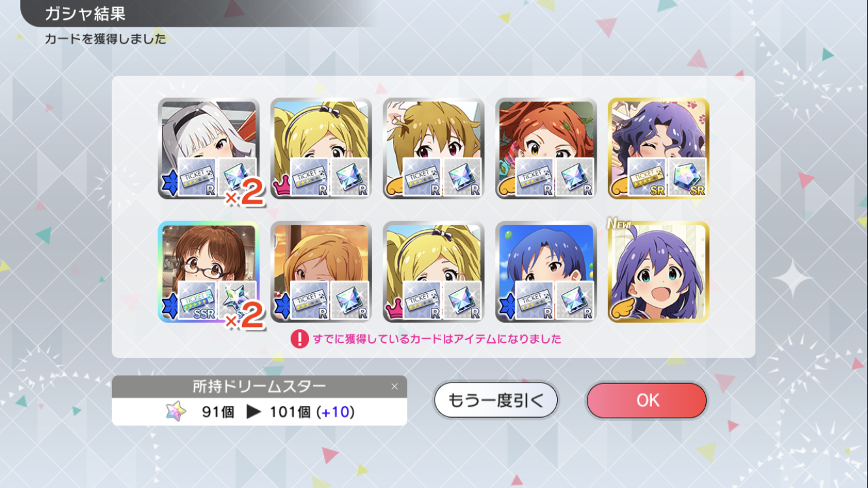The width and height of the screenshot is (868, 488).
Task: Close the 所持ドリームスター panel with X
Action: [x=394, y=386]
